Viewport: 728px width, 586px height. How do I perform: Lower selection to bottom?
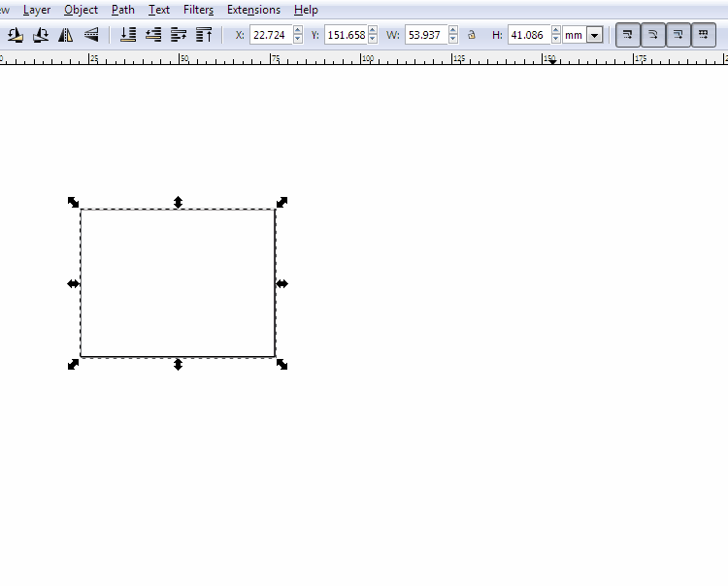pyautogui.click(x=128, y=35)
